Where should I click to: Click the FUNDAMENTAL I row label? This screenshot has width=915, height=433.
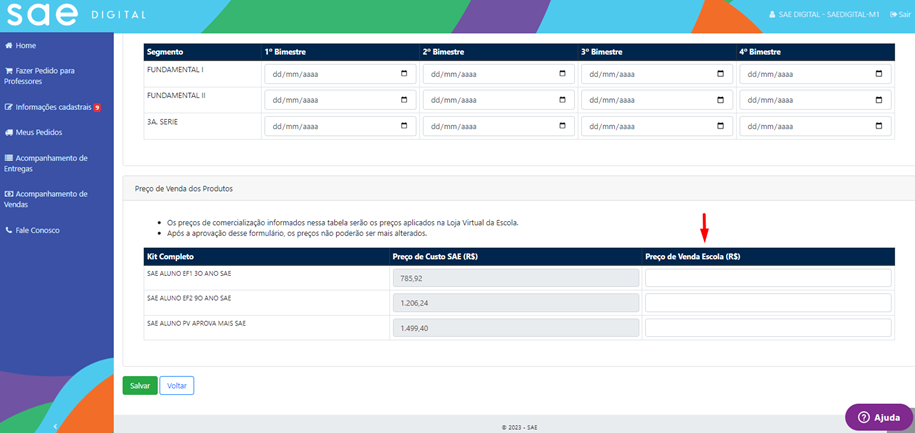tap(175, 69)
